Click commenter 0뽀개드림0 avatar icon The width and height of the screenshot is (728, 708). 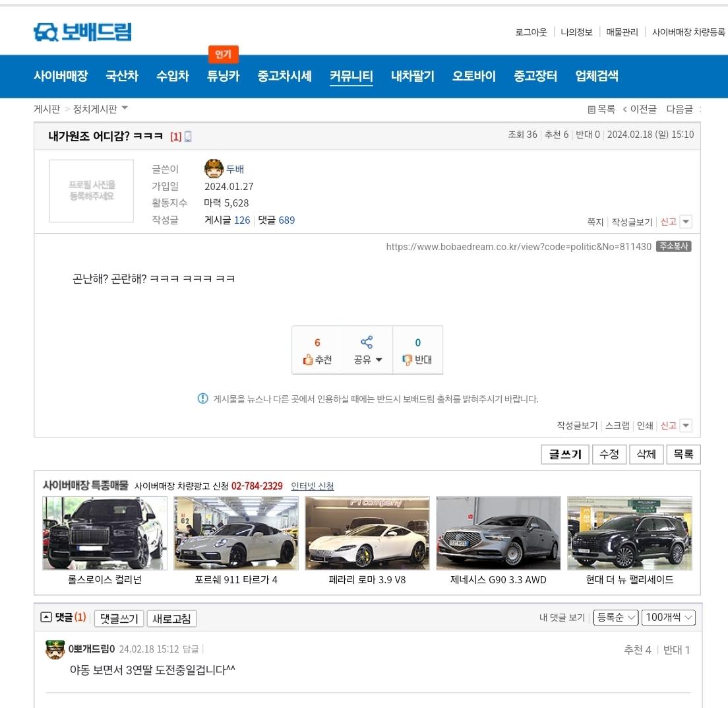55,649
